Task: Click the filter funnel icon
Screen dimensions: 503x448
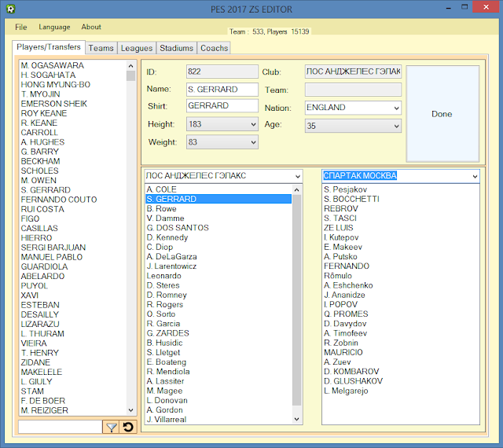Action: coord(111,428)
